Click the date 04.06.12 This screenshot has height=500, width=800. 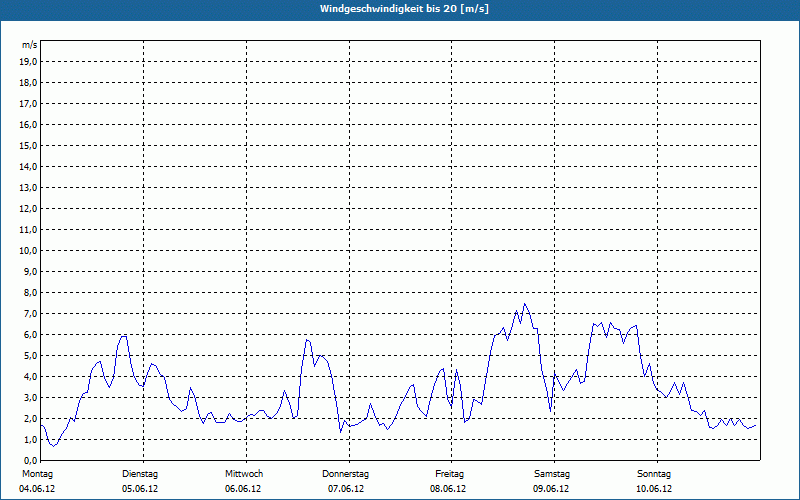[37, 489]
